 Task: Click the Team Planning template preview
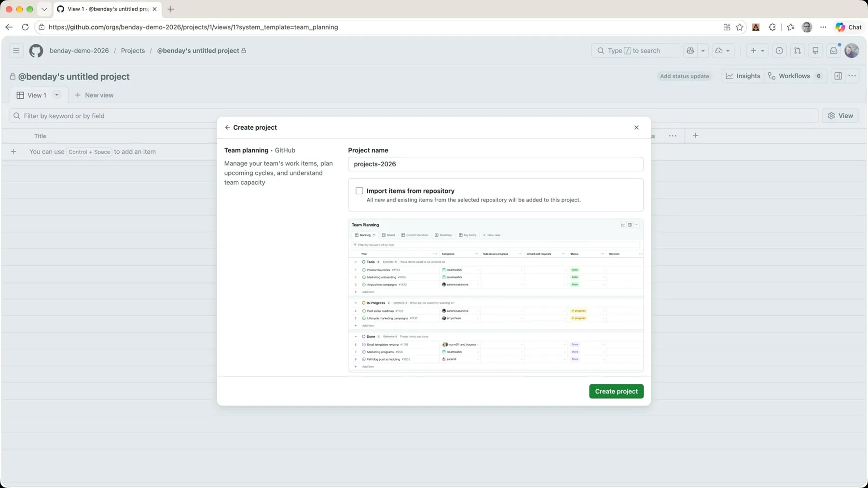coord(496,296)
